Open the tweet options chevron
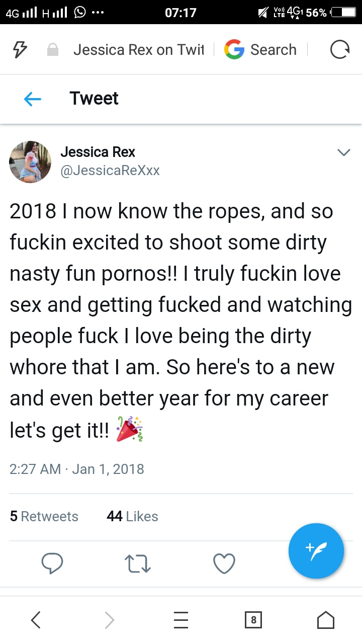The width and height of the screenshot is (362, 644). click(343, 152)
